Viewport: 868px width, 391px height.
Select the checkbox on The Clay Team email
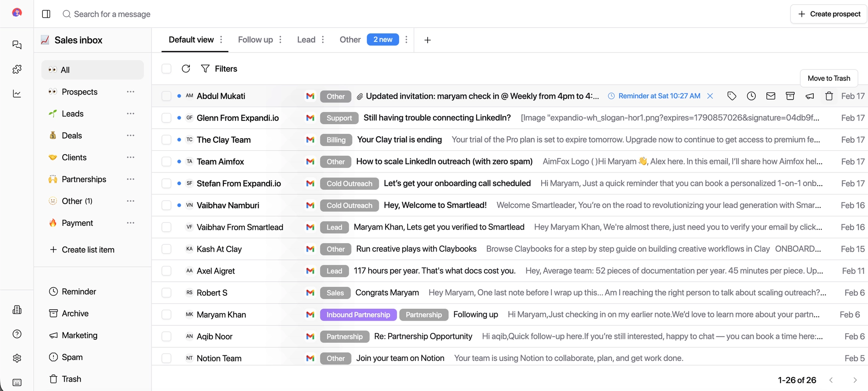(166, 139)
